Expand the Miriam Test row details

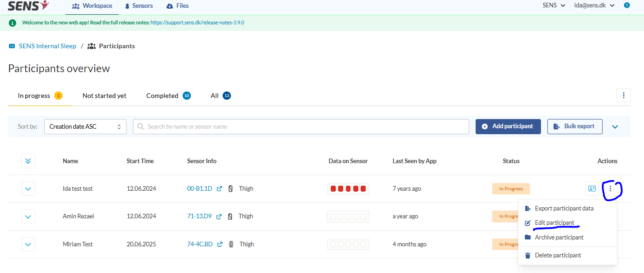click(x=28, y=244)
